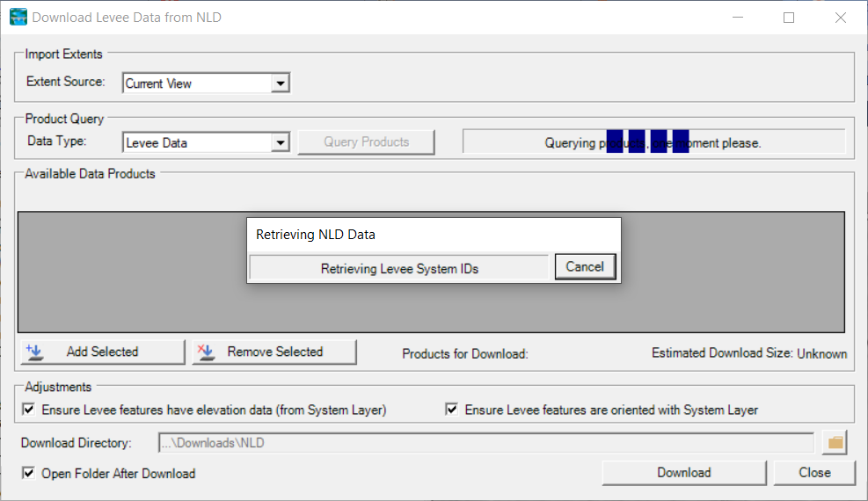Close the window using the title bar X
Image resolution: width=868 pixels, height=501 pixels.
840,18
